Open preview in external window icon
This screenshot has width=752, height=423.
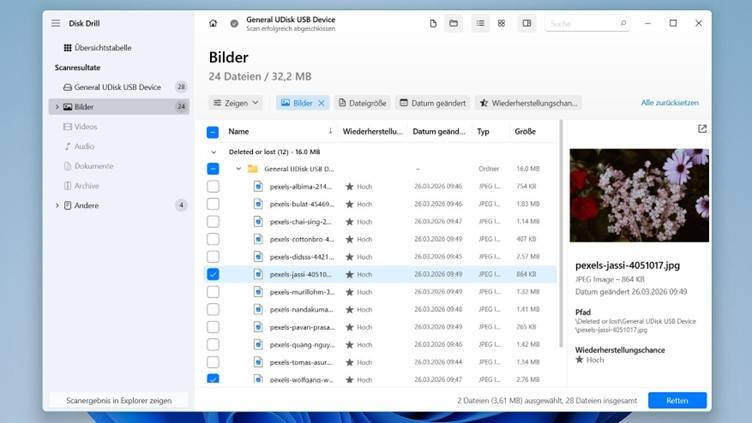click(x=702, y=129)
